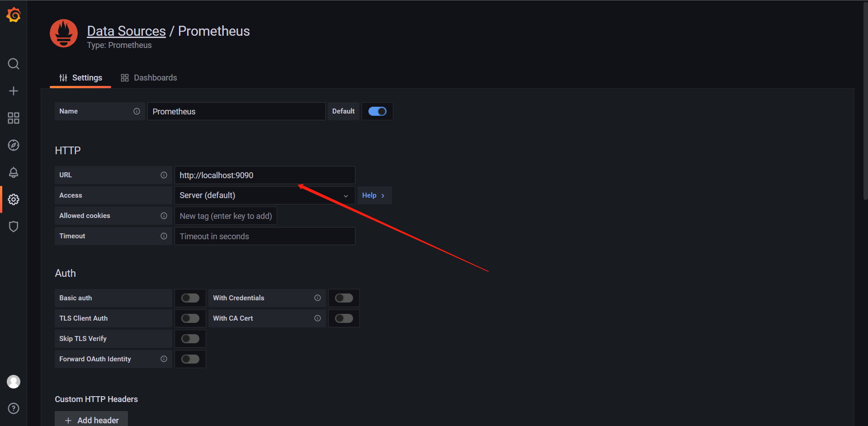Open the Explore compass icon
The height and width of the screenshot is (426, 868).
point(14,145)
